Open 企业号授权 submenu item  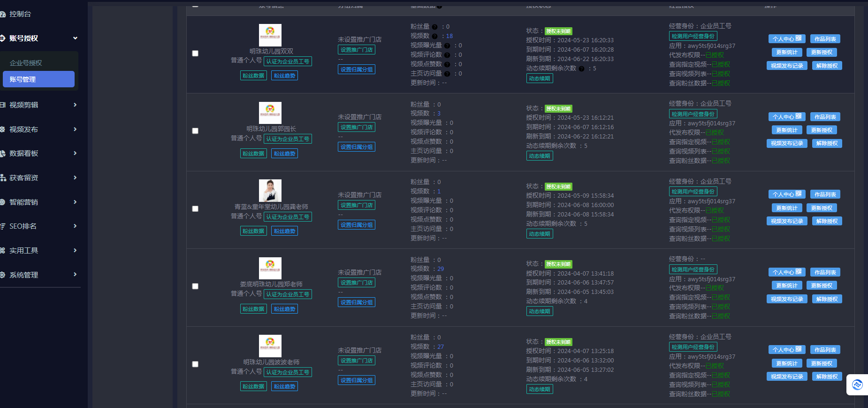pyautogui.click(x=26, y=63)
